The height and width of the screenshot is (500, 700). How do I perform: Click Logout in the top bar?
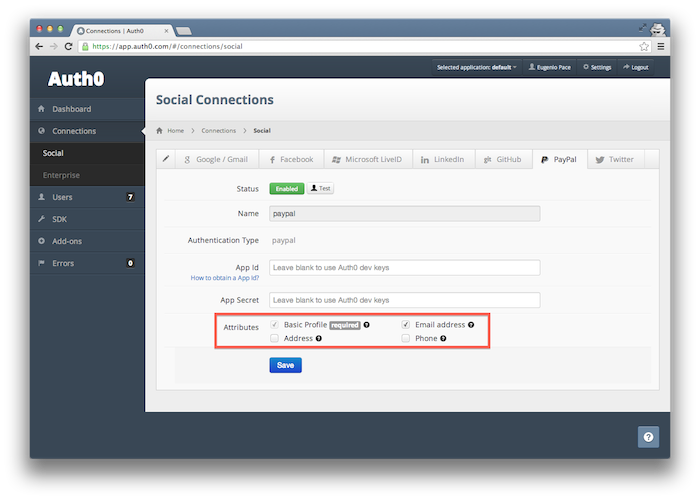[636, 67]
